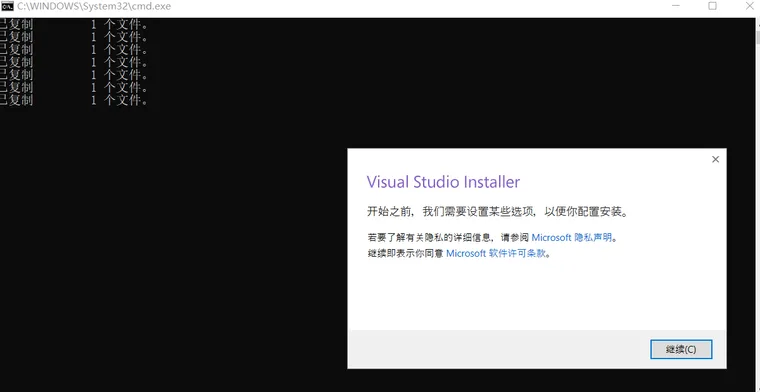Open the Microsoft 隐私声明 link
The height and width of the screenshot is (392, 760).
click(x=572, y=237)
